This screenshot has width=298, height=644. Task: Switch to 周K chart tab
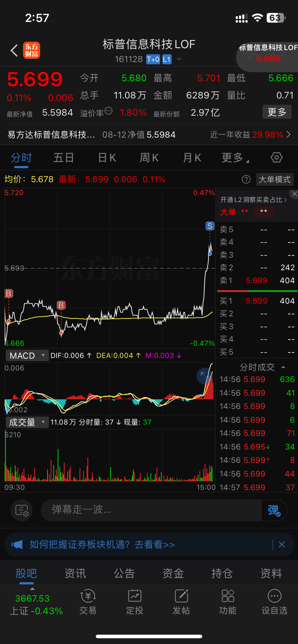[x=149, y=158]
